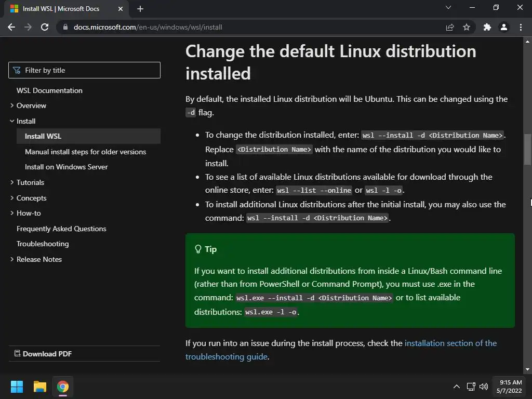532x399 pixels.
Task: Reload the Install WSL page
Action: point(45,27)
